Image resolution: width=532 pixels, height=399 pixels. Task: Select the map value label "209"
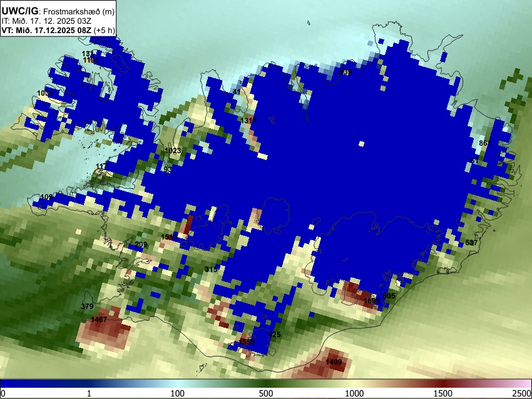click(141, 245)
